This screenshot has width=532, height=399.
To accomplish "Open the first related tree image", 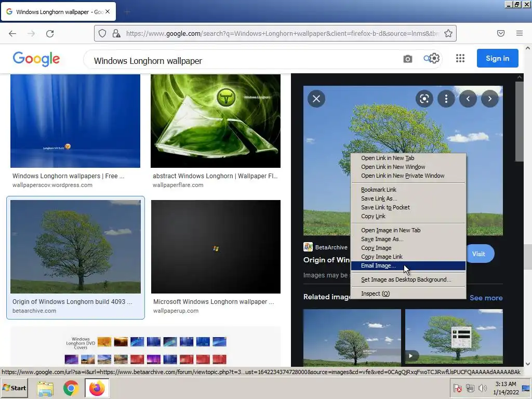I will coord(352,337).
